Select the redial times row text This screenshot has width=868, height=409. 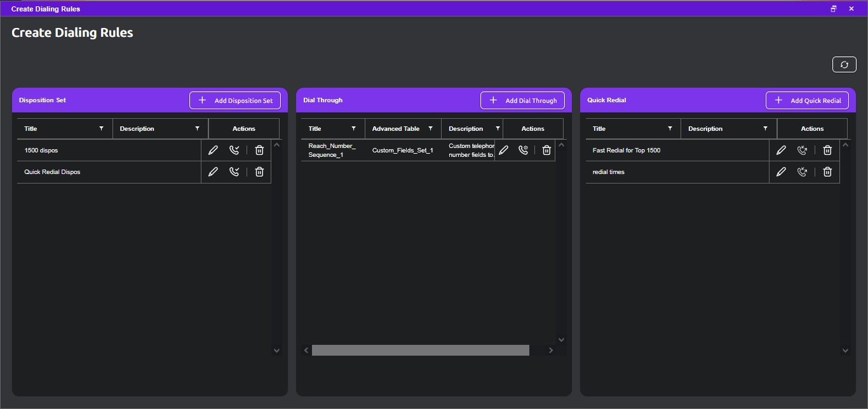coord(609,172)
